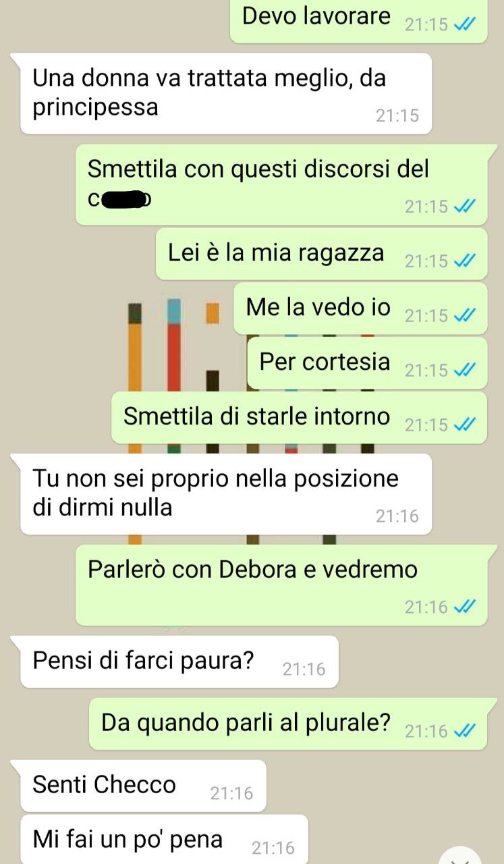Tap ticks on 'Da quando parli al plurale?'
Screen dimensions: 504x864
[x=466, y=731]
